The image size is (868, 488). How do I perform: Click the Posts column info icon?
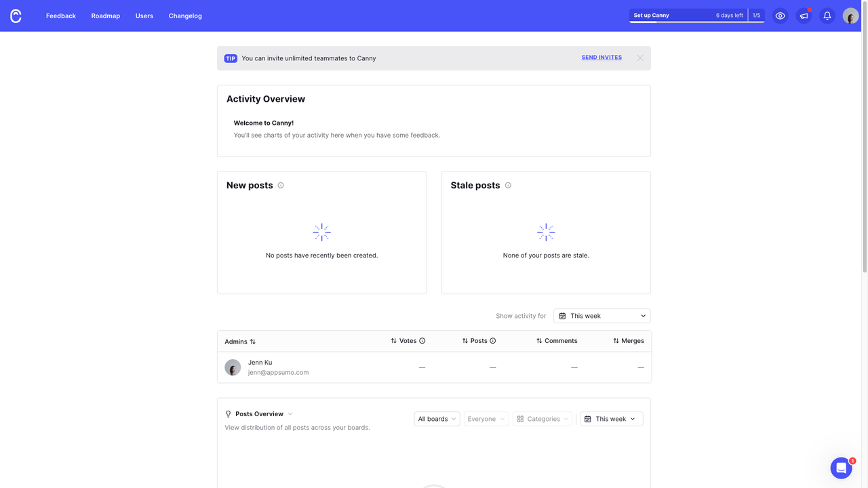[x=493, y=341]
